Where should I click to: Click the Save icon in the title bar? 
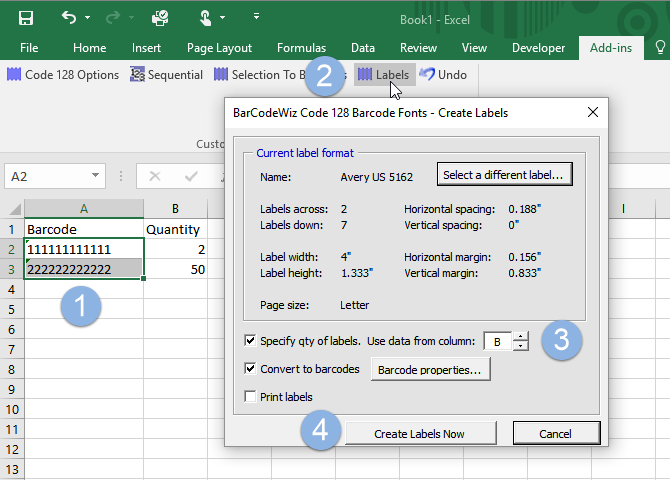[26, 17]
